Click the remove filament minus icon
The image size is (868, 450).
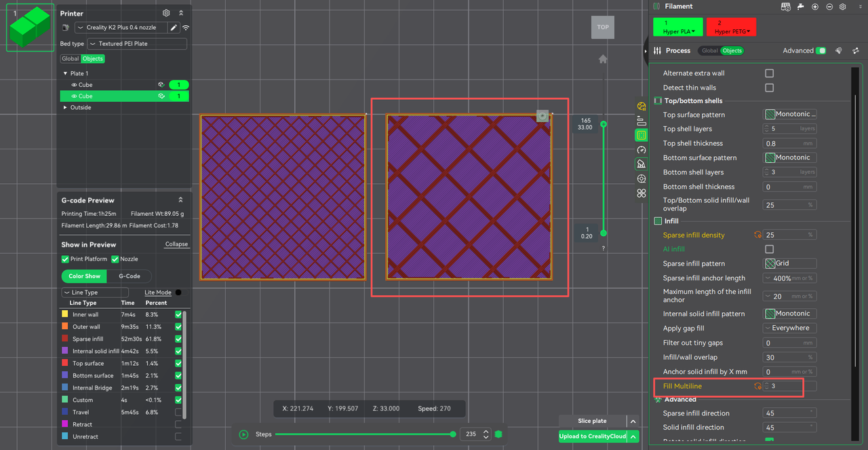click(x=829, y=7)
